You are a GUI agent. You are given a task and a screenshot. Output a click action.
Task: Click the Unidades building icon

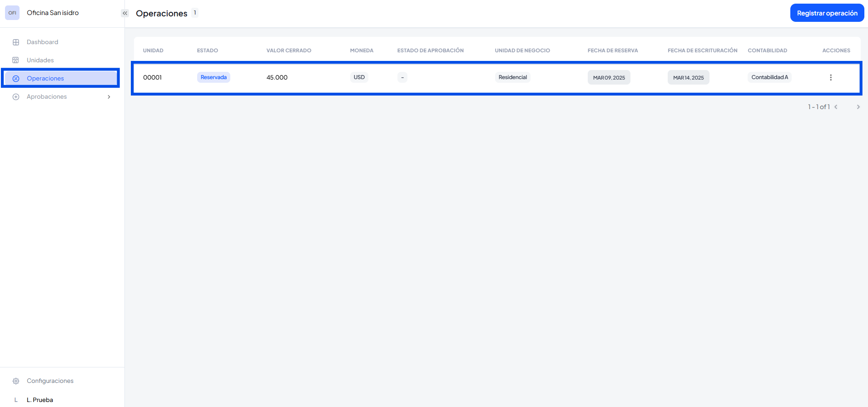click(x=16, y=60)
